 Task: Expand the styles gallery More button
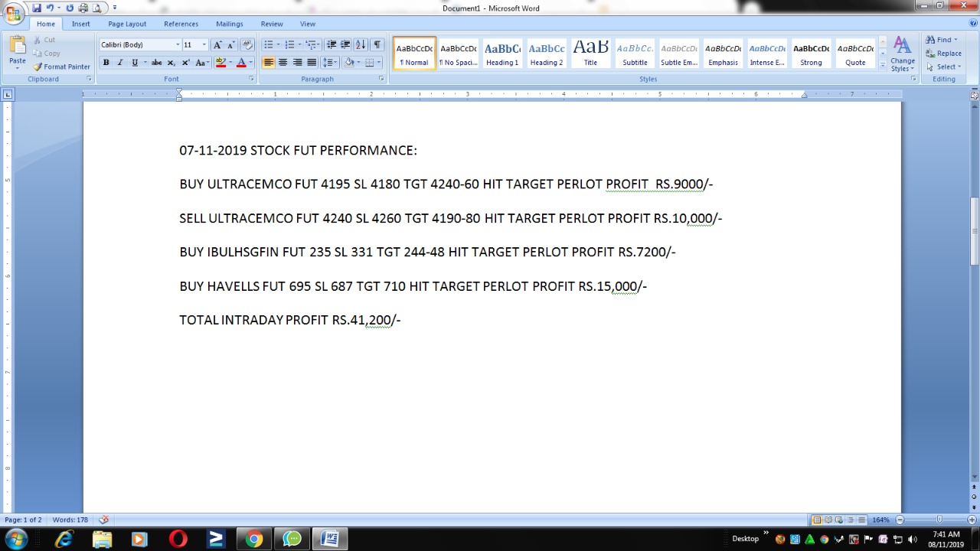(883, 65)
